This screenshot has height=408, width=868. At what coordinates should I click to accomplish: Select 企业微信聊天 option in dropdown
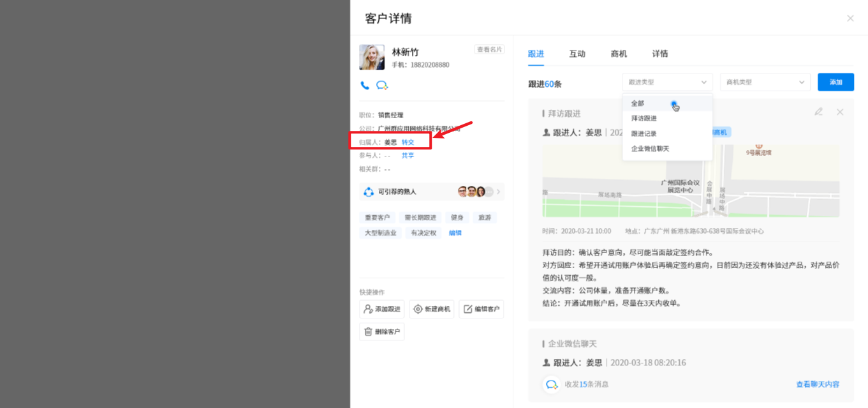[650, 149]
